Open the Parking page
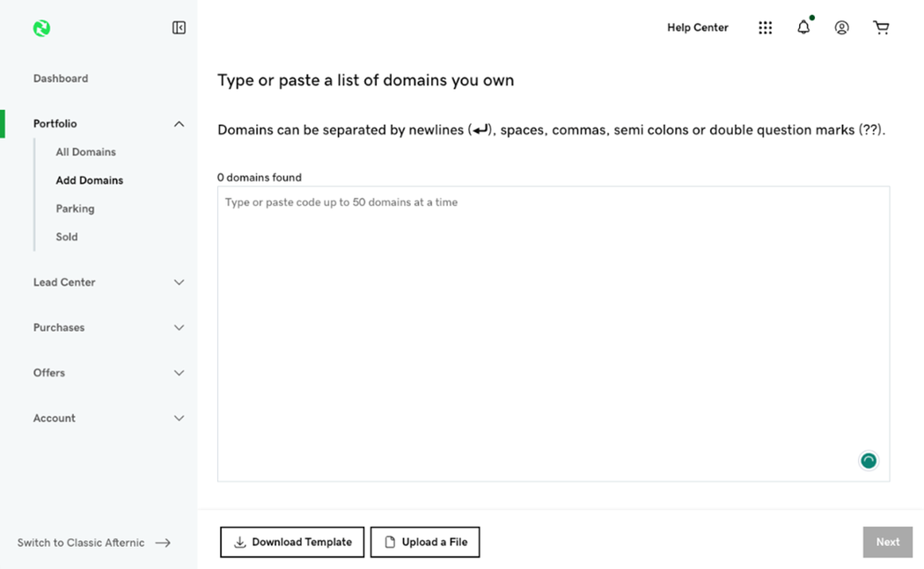This screenshot has width=924, height=569. (x=75, y=208)
